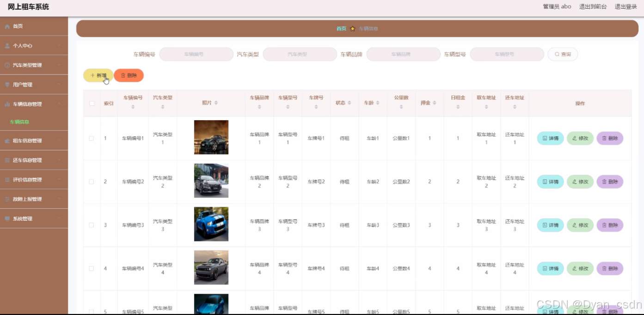Click purple 删除 for row 车辆编号1
The height and width of the screenshot is (315, 644).
(x=610, y=138)
